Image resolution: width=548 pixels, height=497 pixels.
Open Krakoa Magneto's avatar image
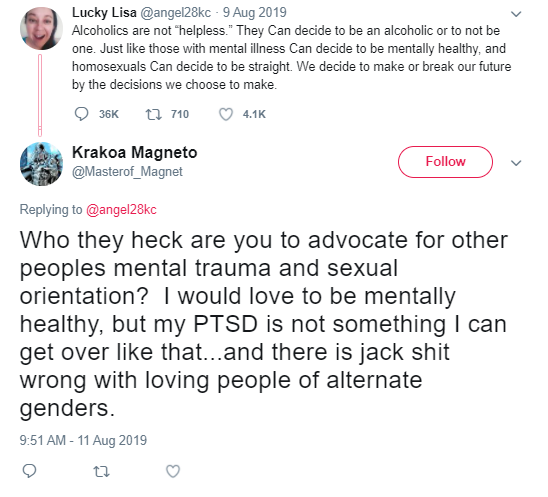41,164
